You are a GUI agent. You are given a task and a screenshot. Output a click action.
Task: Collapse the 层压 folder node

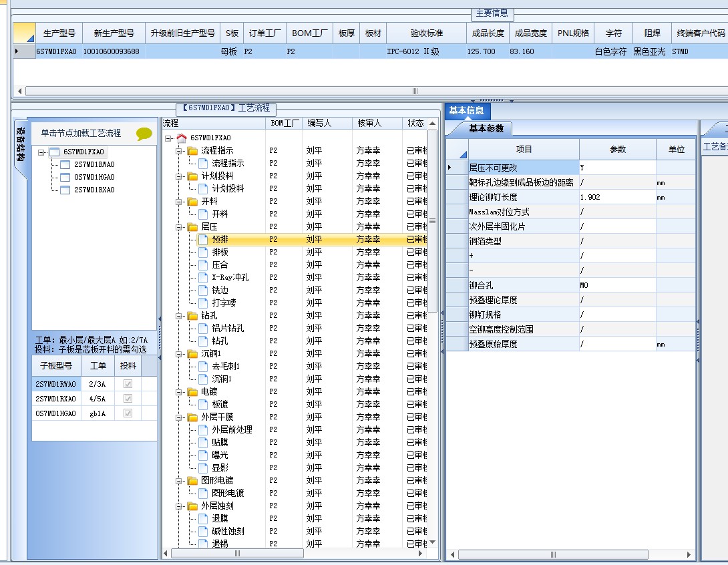pyautogui.click(x=179, y=227)
